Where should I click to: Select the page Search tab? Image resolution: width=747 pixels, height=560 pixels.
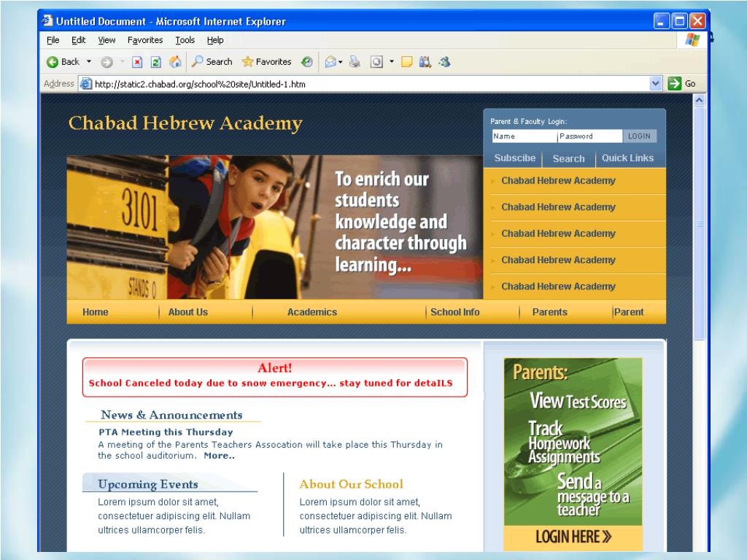(568, 158)
